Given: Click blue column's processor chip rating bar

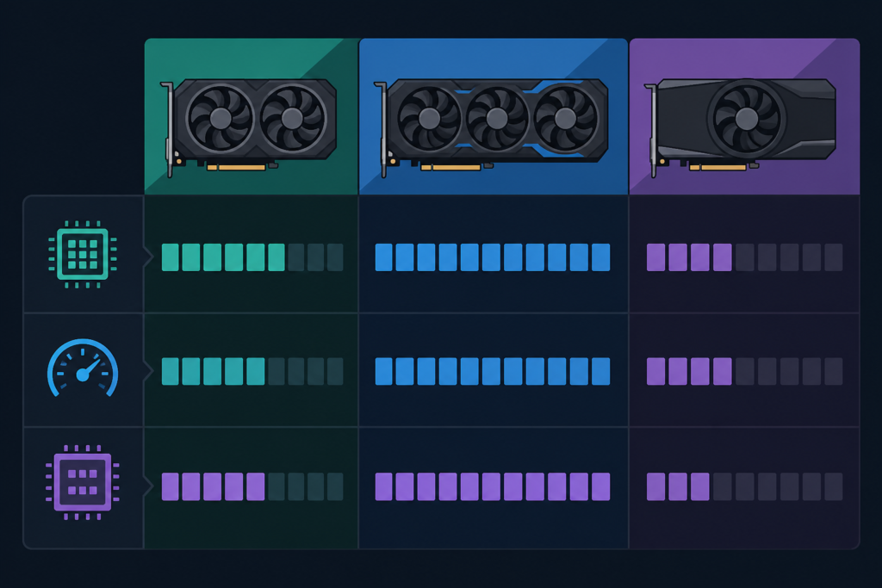Looking at the screenshot, I should pyautogui.click(x=493, y=257).
